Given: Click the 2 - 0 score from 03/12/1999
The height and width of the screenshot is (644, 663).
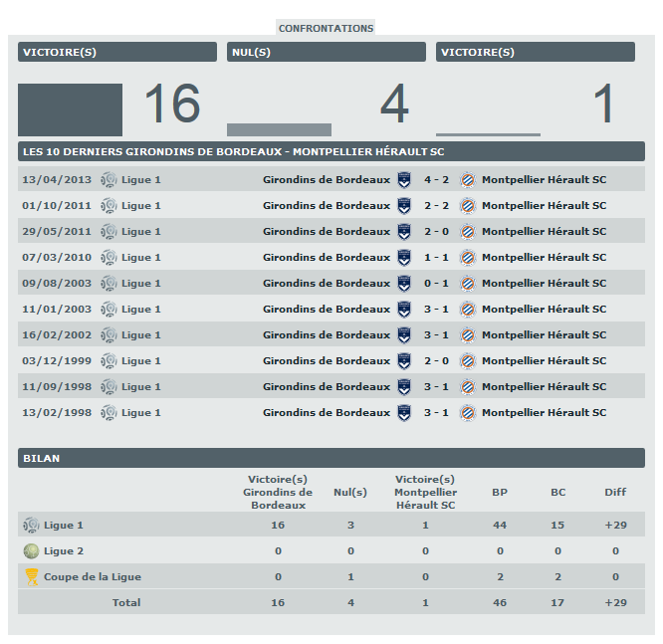Looking at the screenshot, I should coord(436,360).
